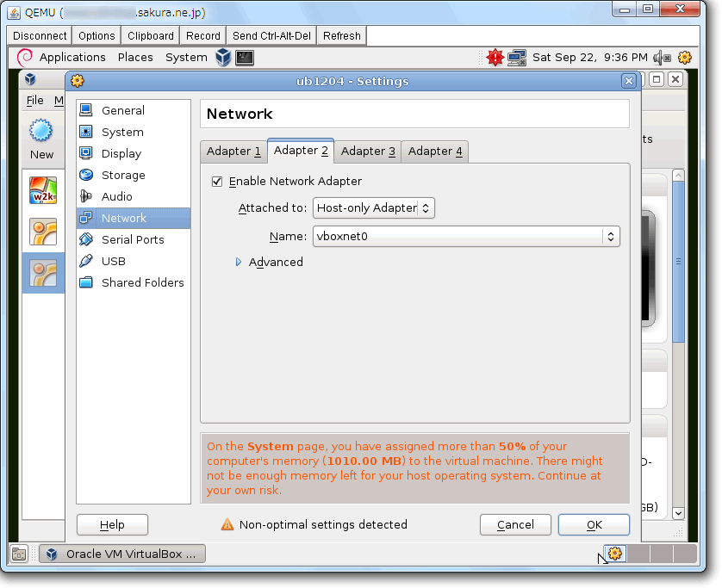Viewport: 722px width, 588px height.
Task: Click red update alert tray icon
Action: coord(495,58)
